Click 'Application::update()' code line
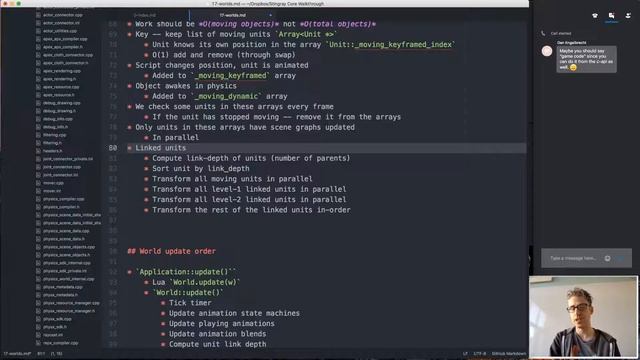 186,272
